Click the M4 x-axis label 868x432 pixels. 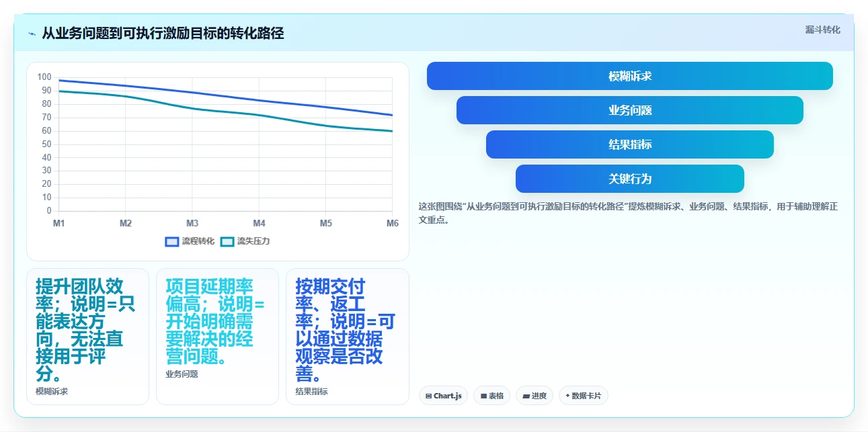pos(259,223)
